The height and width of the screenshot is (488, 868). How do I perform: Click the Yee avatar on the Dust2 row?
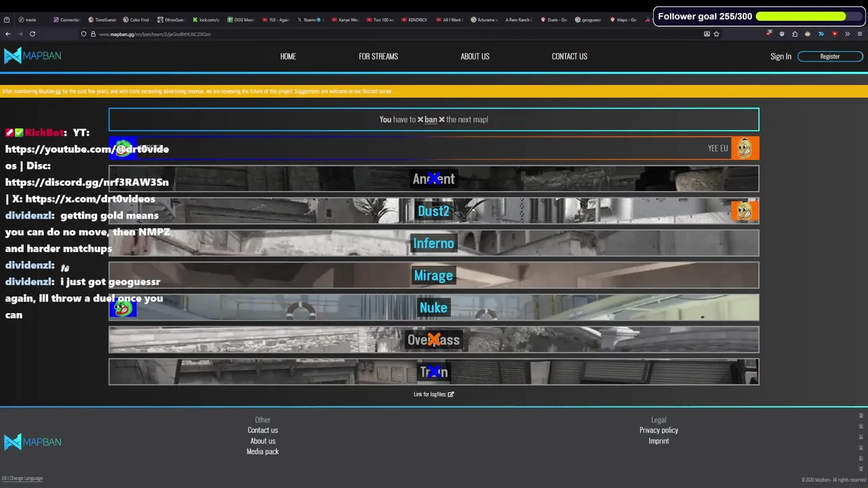pyautogui.click(x=745, y=211)
